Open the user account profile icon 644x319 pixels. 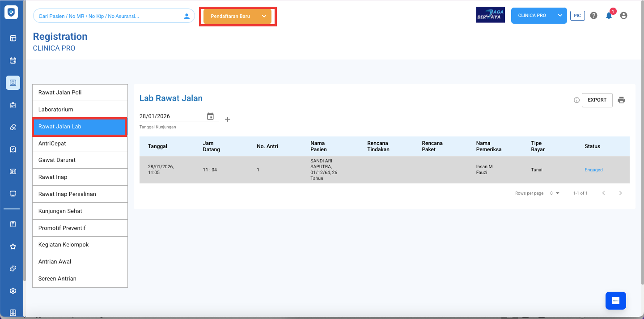[x=623, y=16]
